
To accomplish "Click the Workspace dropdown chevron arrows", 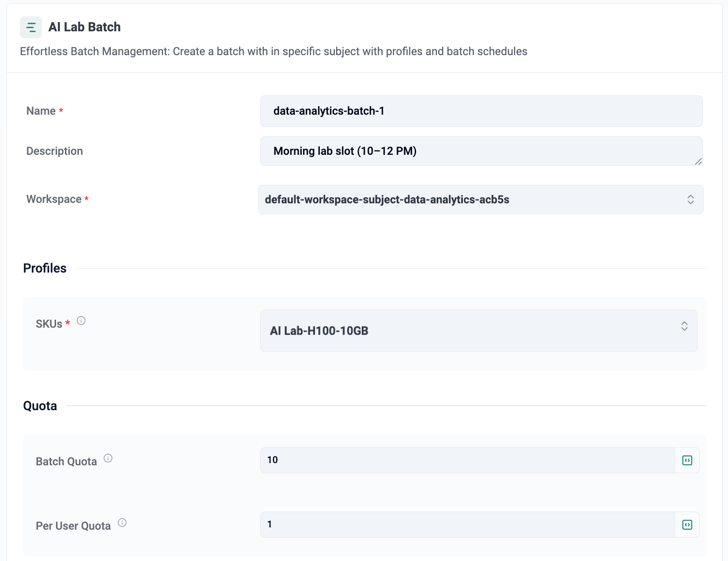I will [690, 200].
